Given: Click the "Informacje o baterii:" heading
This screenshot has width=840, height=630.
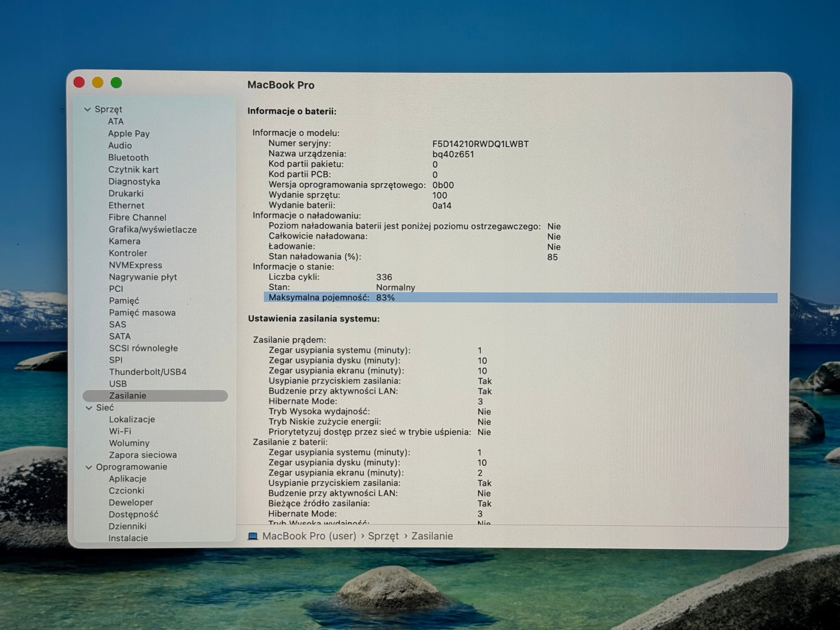Looking at the screenshot, I should coord(292,111).
